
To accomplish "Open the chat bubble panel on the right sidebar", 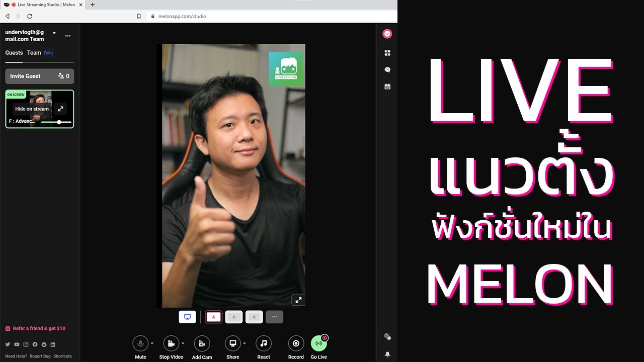I will click(386, 69).
